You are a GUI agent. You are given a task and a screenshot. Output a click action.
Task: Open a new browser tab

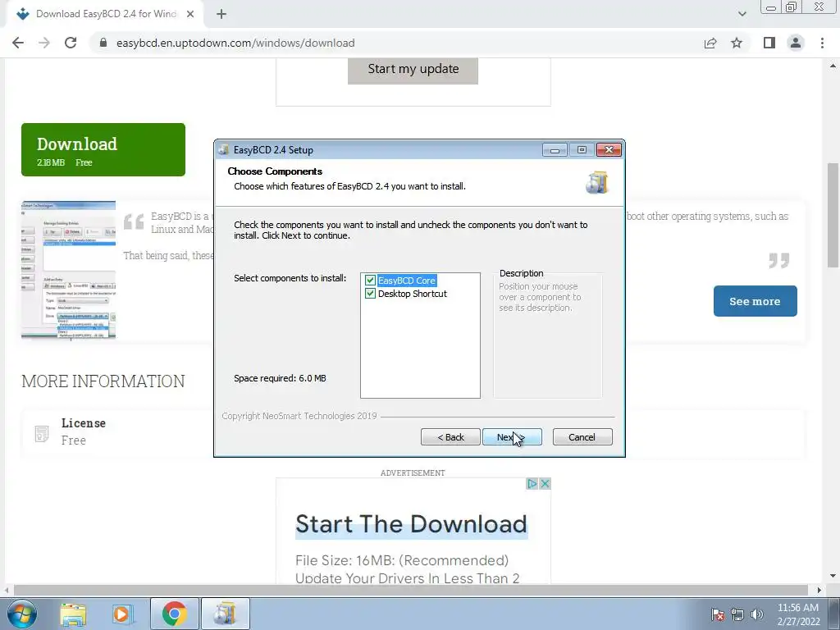(x=221, y=14)
